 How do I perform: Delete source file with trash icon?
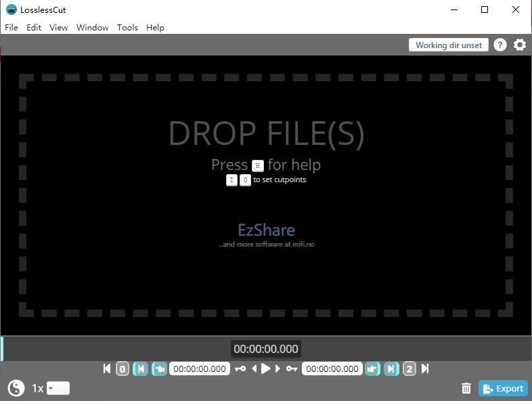point(466,388)
